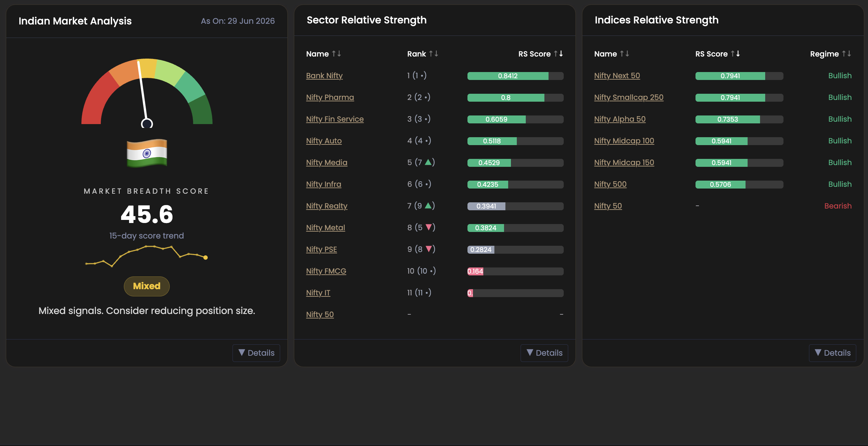
Task: Sort indices table by Regime column
Action: 830,54
